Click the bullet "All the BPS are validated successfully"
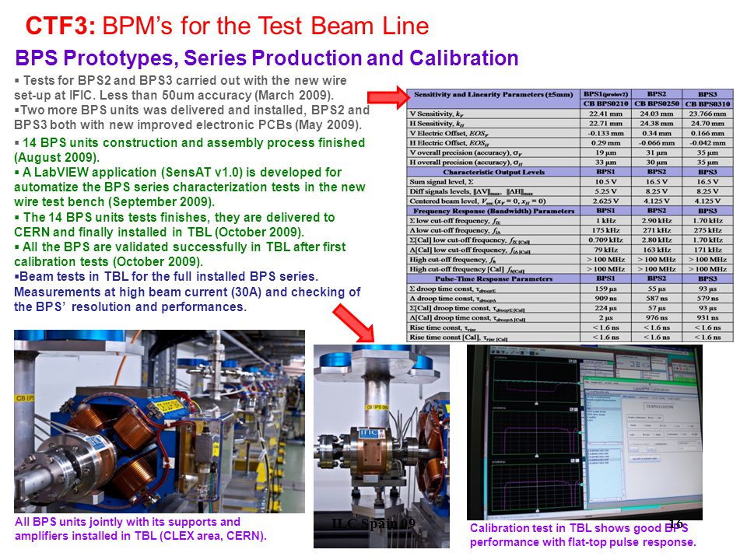 point(180,254)
